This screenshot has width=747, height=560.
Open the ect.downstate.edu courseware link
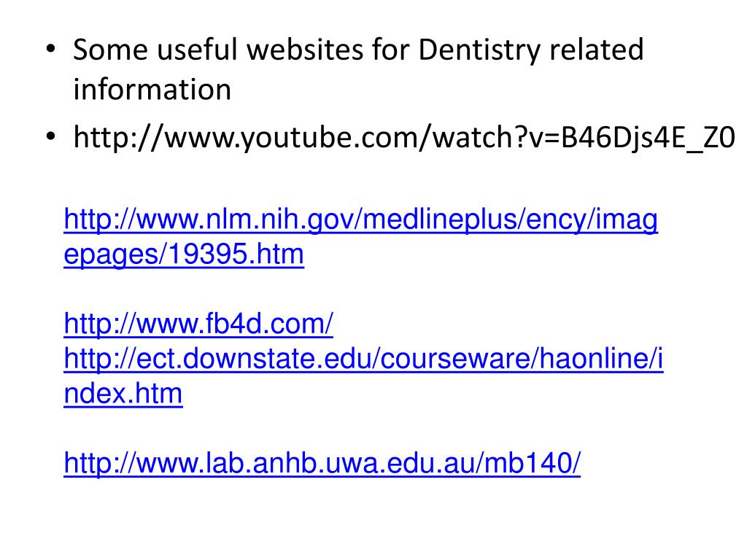pos(363,359)
